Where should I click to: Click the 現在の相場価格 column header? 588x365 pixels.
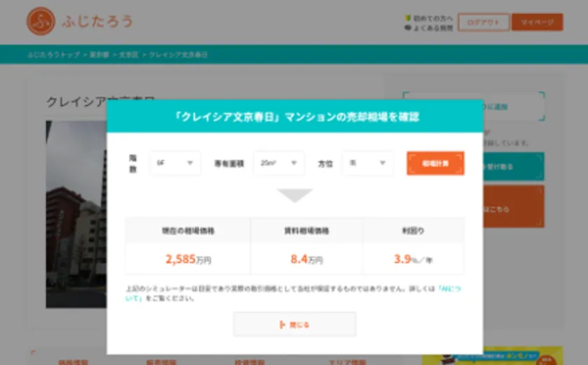coord(188,231)
